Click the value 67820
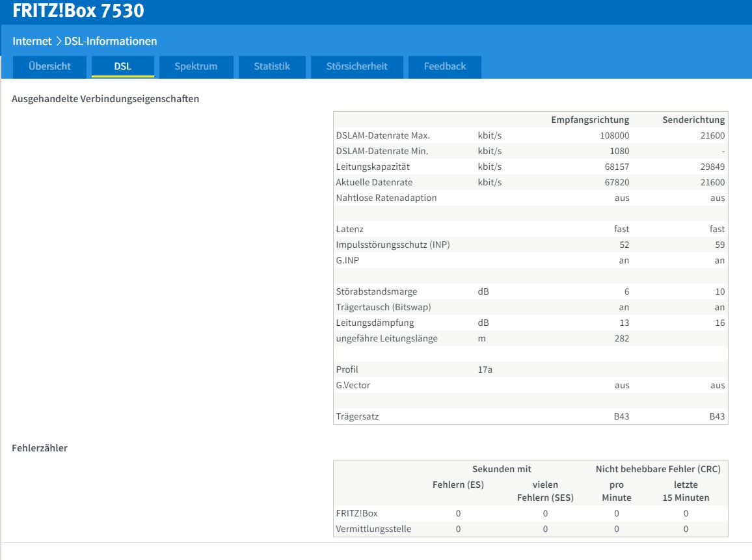 (617, 182)
